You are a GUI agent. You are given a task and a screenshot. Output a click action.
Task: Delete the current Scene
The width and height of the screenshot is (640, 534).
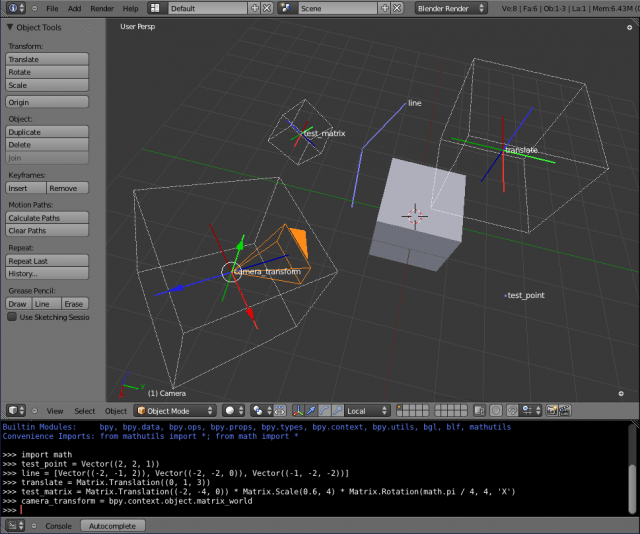click(x=397, y=8)
